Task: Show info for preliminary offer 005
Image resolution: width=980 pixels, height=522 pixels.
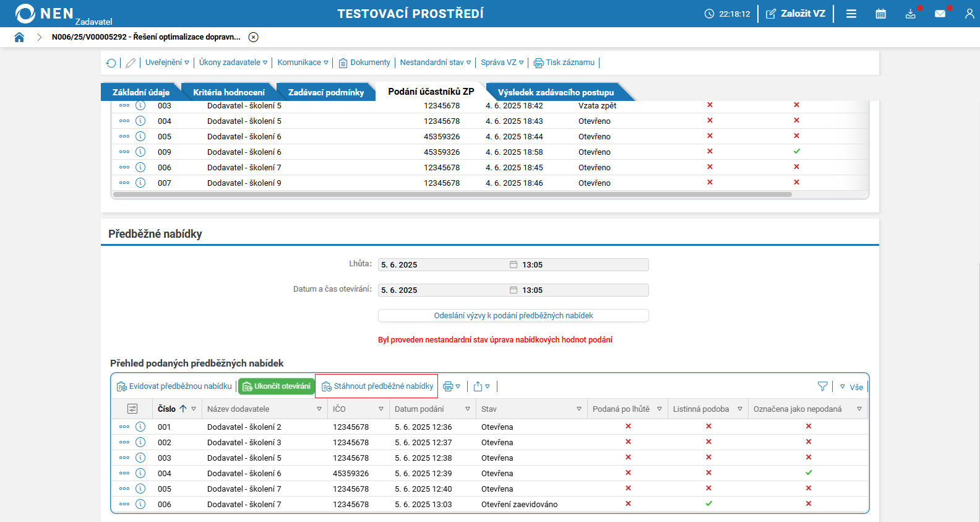Action: pos(140,489)
